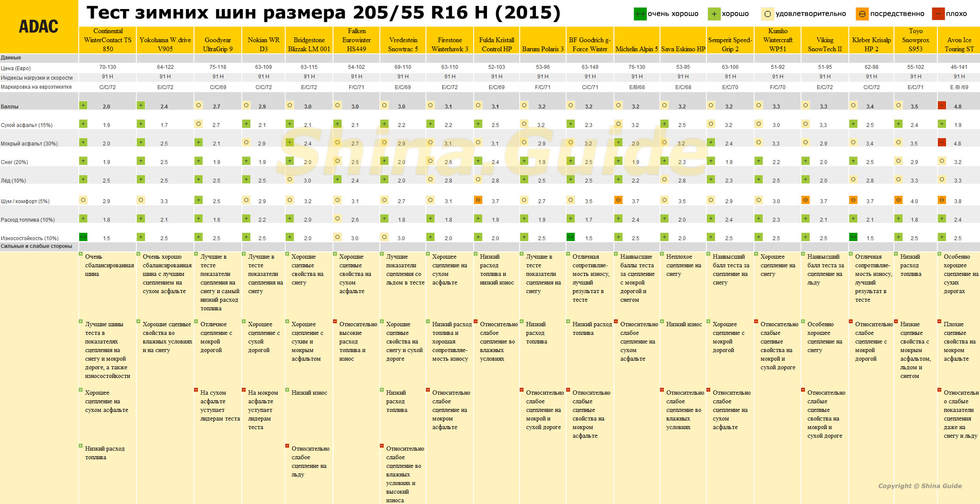
Task: Click the 'Износостойкость (10%)' row label
Action: [30, 238]
